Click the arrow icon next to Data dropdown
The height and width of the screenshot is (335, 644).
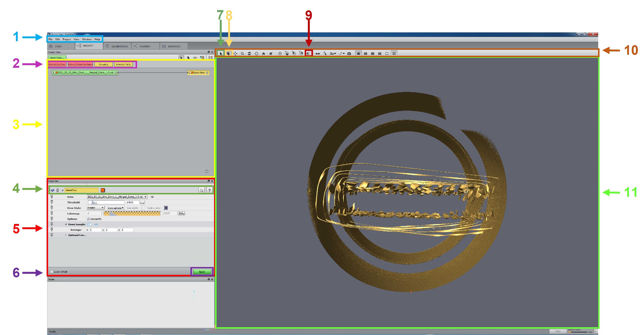[152, 197]
